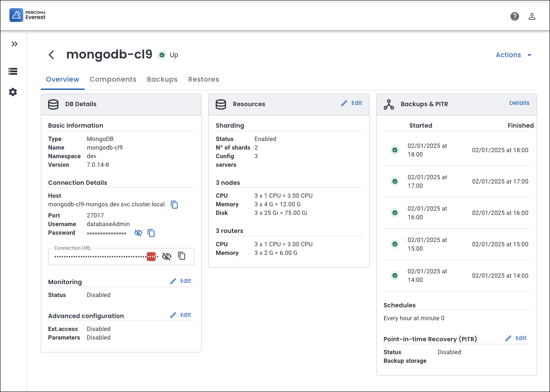550x392 pixels.
Task: Edit the Monitoring configuration
Action: click(181, 281)
